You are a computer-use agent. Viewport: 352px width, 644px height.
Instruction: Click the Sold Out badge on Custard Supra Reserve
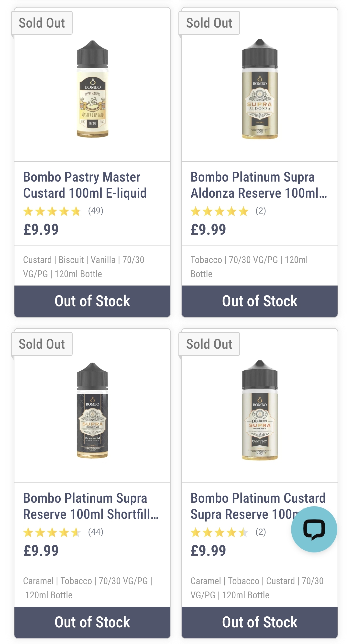tap(209, 344)
